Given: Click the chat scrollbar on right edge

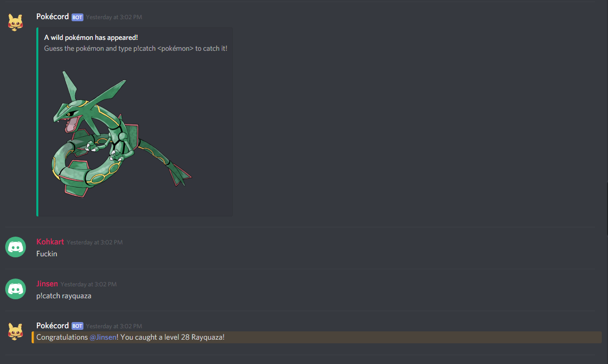Looking at the screenshot, I should (606, 209).
